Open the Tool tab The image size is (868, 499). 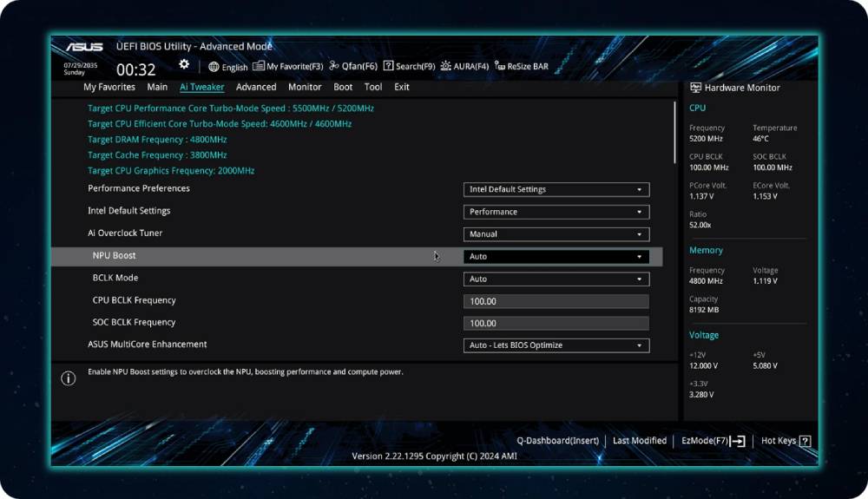point(373,87)
